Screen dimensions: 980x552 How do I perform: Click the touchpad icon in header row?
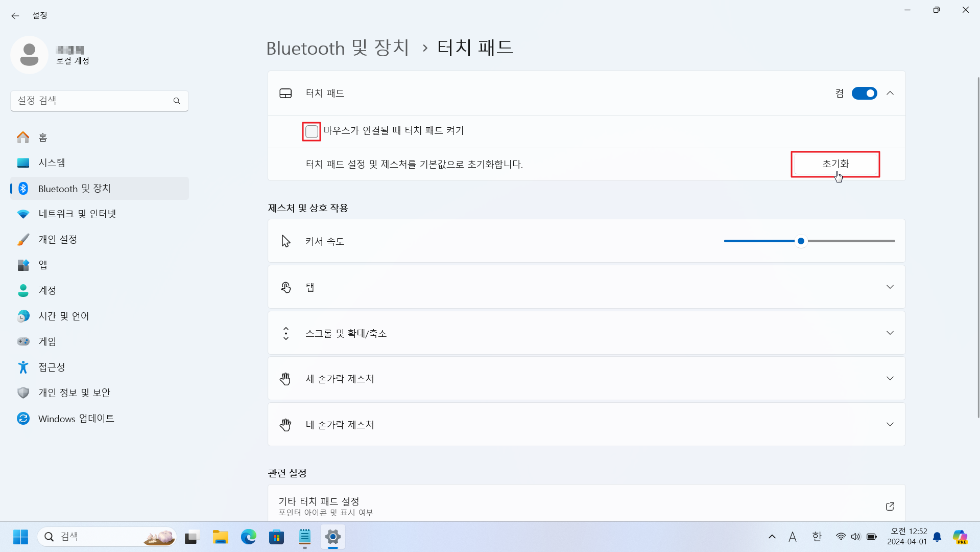pos(285,93)
